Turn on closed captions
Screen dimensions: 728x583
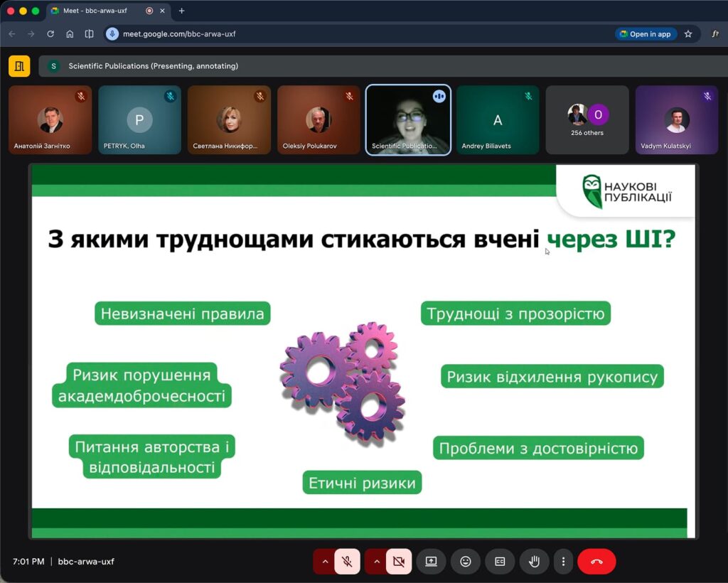coord(500,562)
